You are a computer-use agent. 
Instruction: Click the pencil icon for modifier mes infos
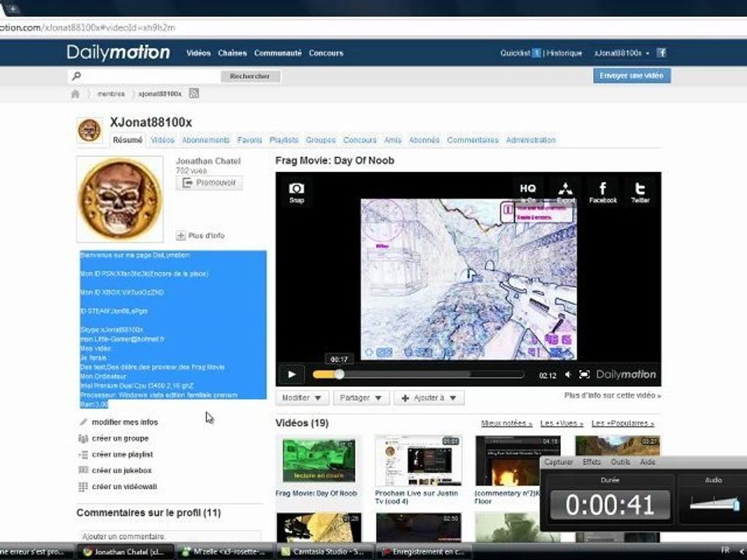pyautogui.click(x=83, y=422)
